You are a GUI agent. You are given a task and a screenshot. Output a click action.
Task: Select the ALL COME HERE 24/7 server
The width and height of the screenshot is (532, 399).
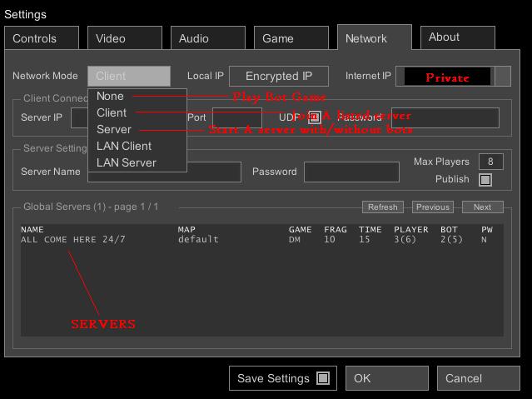click(x=73, y=240)
